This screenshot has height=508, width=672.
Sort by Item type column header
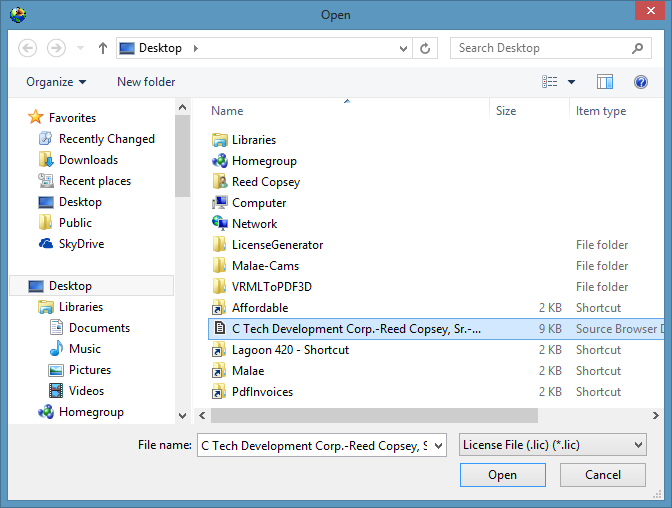point(600,111)
